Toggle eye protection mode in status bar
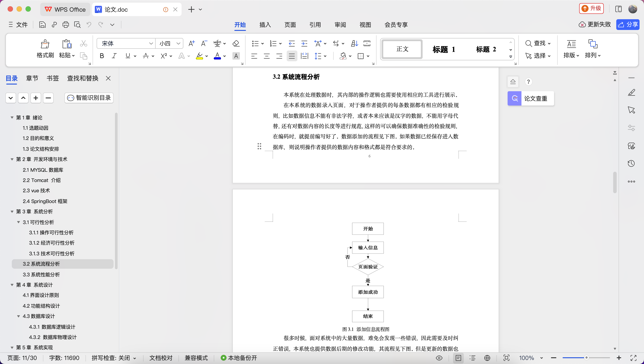The width and height of the screenshot is (644, 364). click(x=439, y=358)
